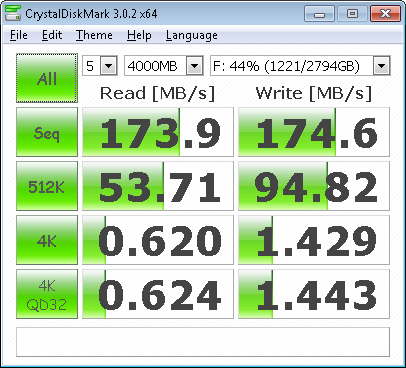Expand the 4000MB test size dropdown
406x368 pixels.
click(195, 66)
